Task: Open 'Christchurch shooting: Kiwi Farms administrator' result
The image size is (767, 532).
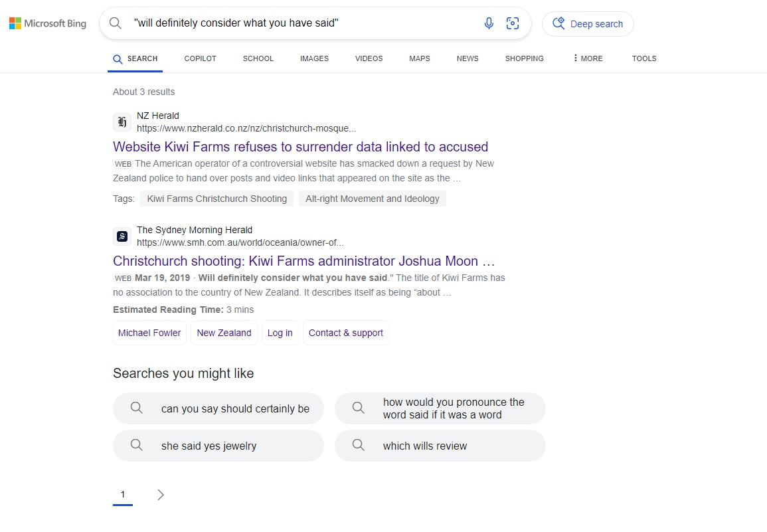Action: coord(303,261)
